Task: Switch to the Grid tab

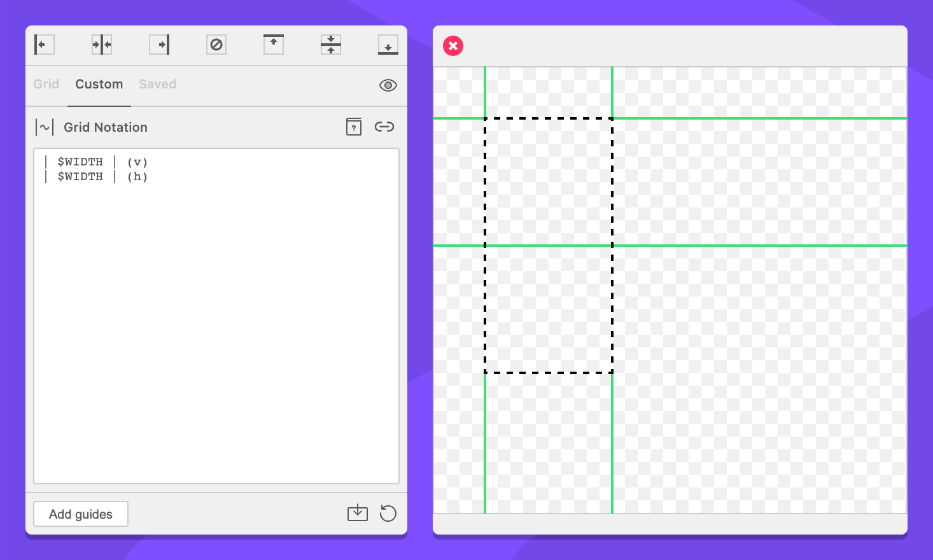Action: 46,84
